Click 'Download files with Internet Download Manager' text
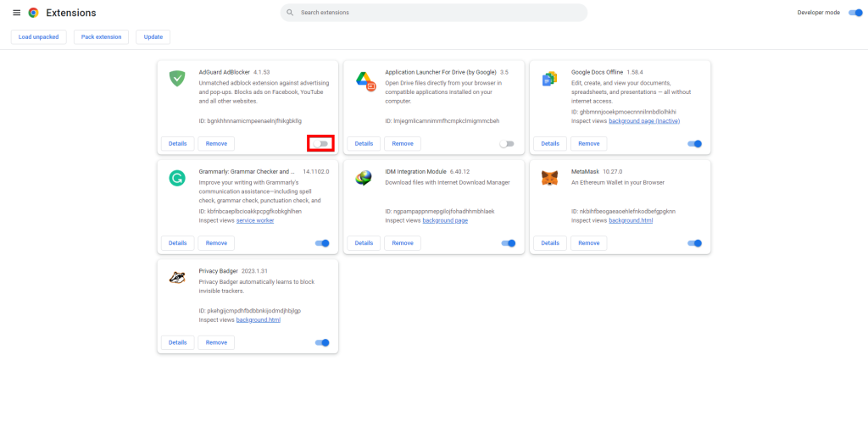 (448, 182)
